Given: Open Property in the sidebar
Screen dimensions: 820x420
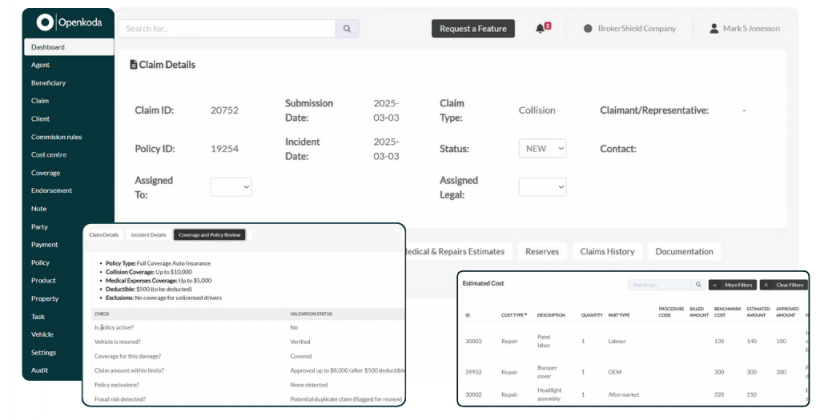Looking at the screenshot, I should point(44,298).
